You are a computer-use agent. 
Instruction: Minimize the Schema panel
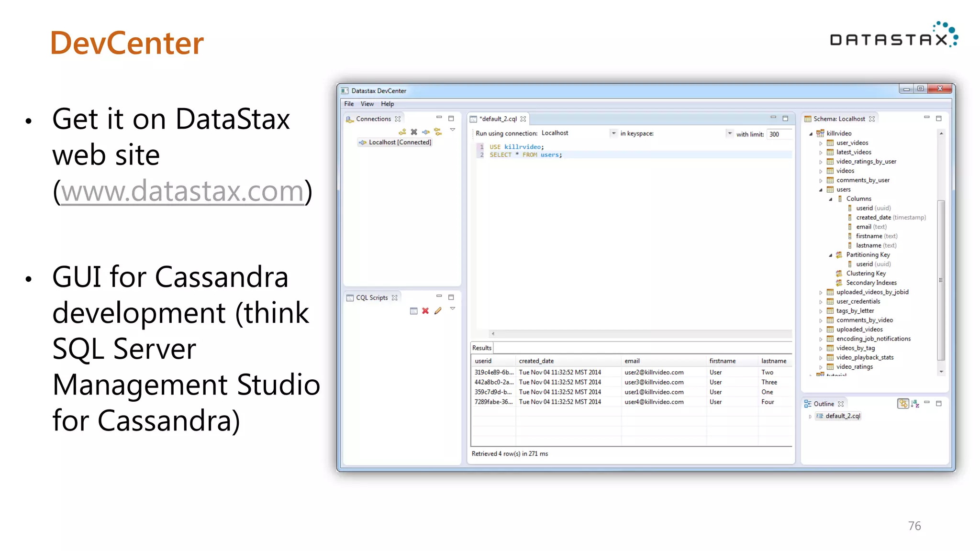(926, 118)
